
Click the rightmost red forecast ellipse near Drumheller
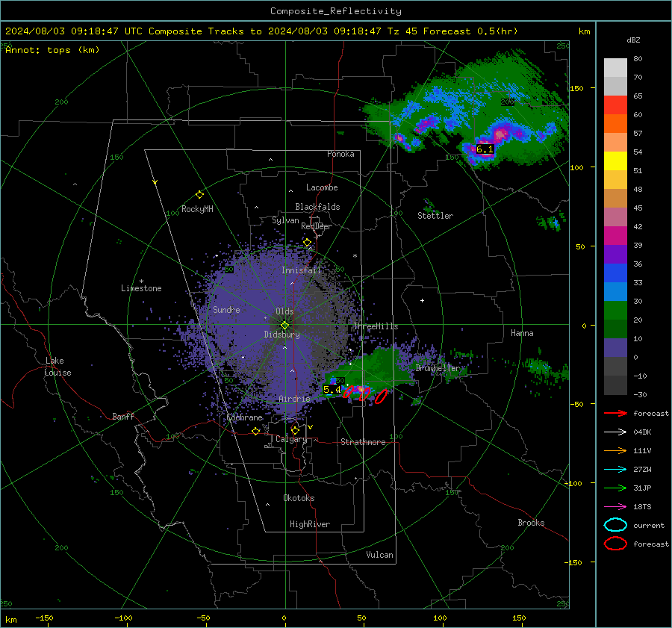(381, 397)
